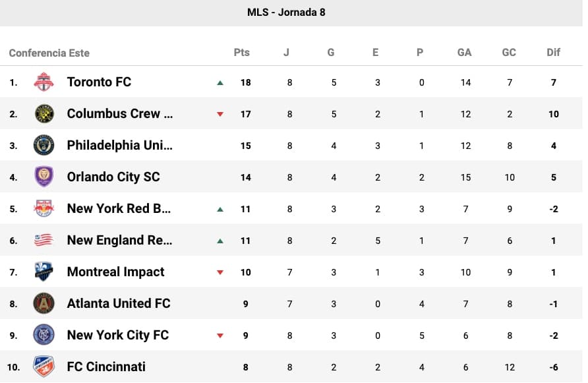Click the Montreal Impact team crest
Viewport: 588px width, 383px height.
pyautogui.click(x=44, y=272)
